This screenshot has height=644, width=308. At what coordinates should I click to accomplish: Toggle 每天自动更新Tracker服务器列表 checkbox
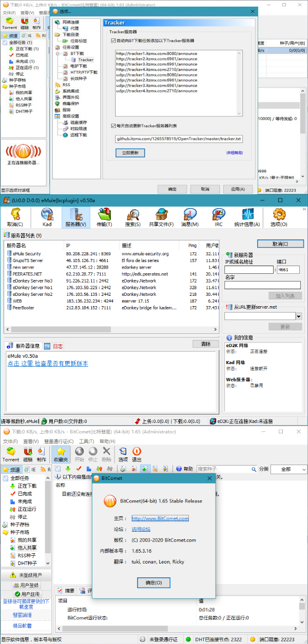pyautogui.click(x=113, y=125)
